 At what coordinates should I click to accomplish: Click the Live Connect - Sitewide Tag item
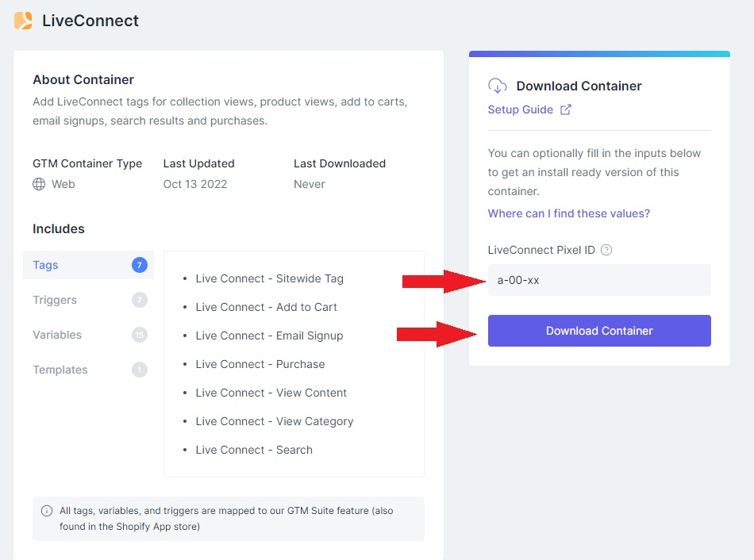[269, 278]
